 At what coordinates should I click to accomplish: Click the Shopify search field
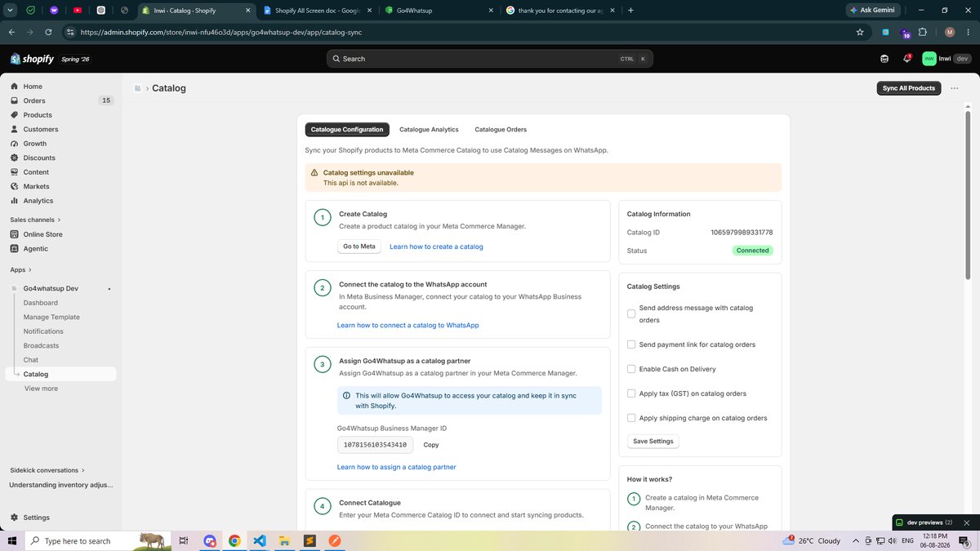point(490,59)
